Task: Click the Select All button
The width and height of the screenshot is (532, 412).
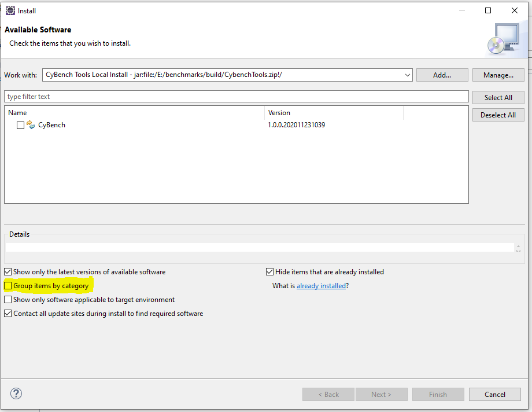Action: coord(498,97)
